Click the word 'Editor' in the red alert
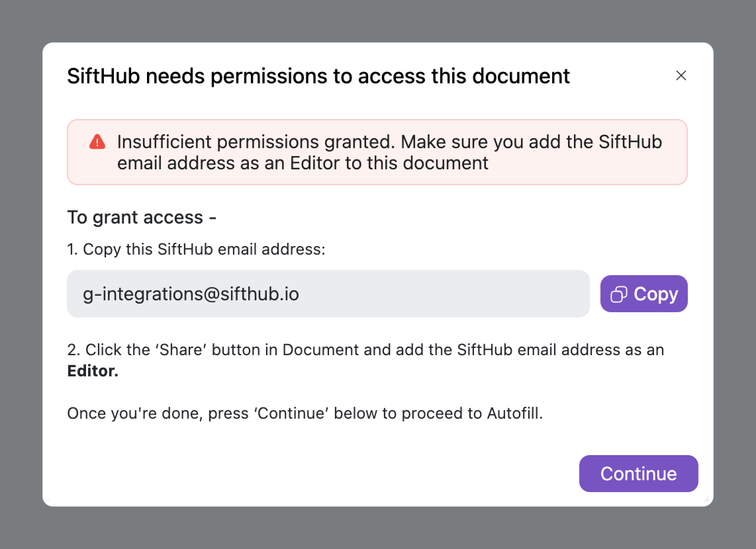Image resolution: width=756 pixels, height=549 pixels. tap(315, 163)
